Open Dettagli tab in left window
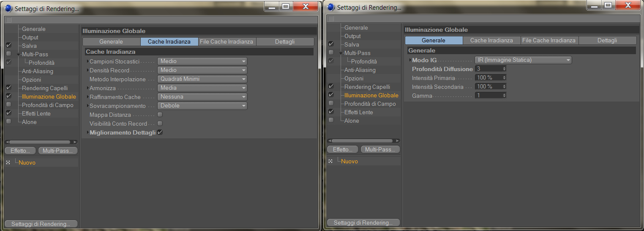Screen dimensions: 644x231 tap(285, 41)
